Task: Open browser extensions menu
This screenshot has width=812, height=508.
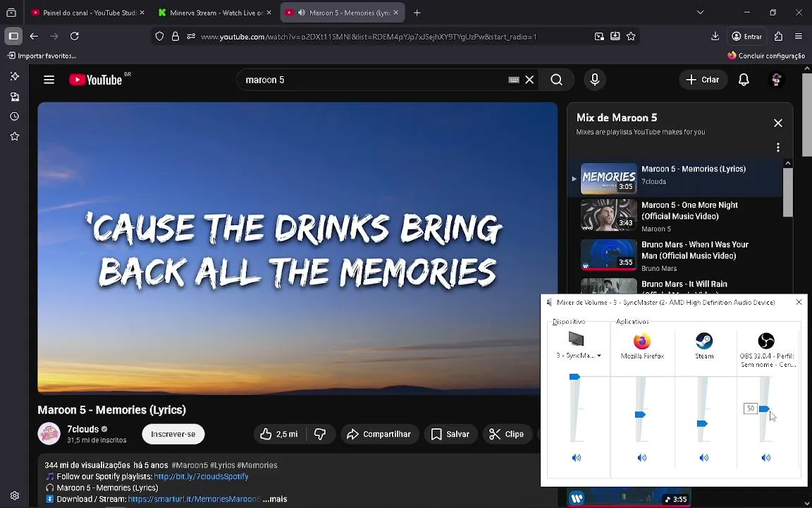Action: point(778,36)
